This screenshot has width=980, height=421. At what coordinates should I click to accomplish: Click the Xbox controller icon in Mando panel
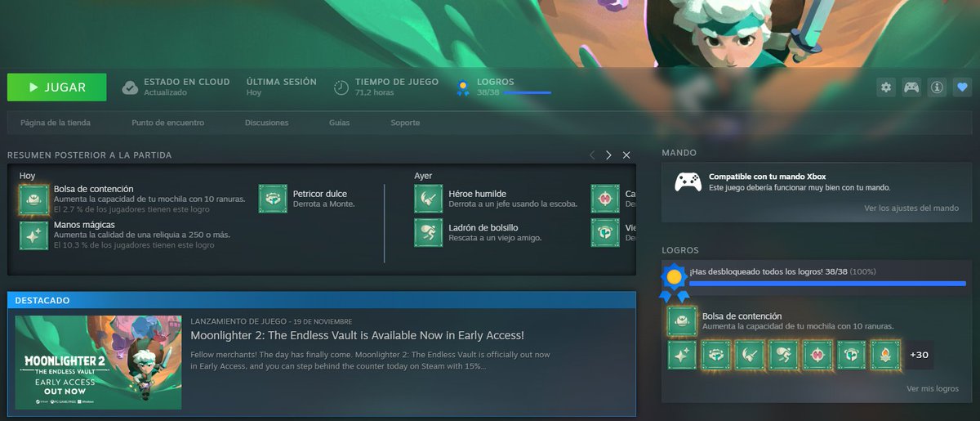(688, 181)
